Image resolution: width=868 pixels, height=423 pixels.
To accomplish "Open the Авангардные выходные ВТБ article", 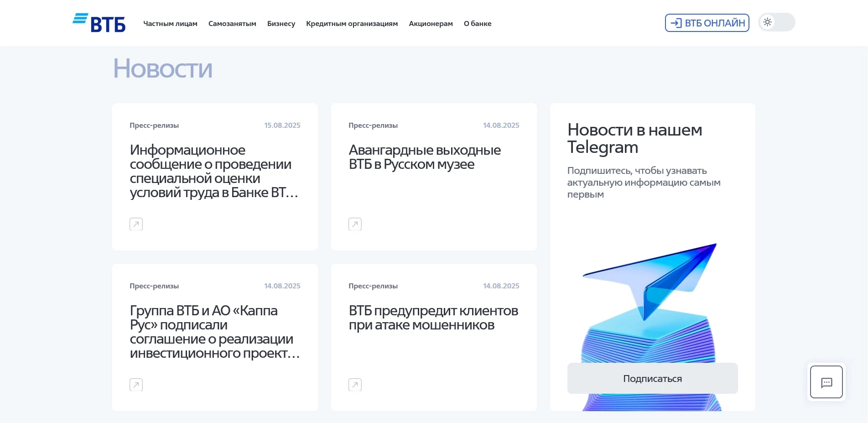I will click(425, 157).
